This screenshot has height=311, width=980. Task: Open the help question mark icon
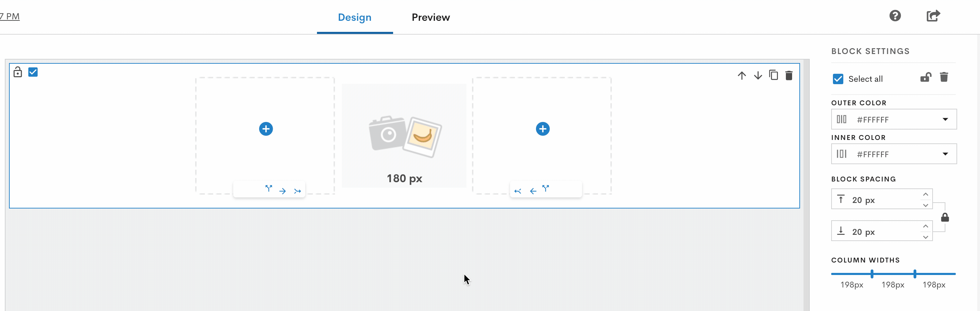point(895,16)
